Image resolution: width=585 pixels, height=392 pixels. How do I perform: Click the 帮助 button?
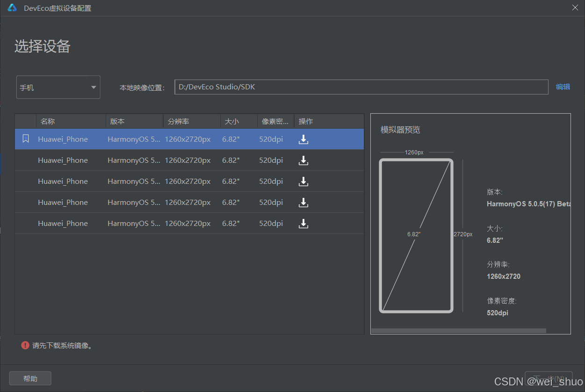tap(30, 378)
